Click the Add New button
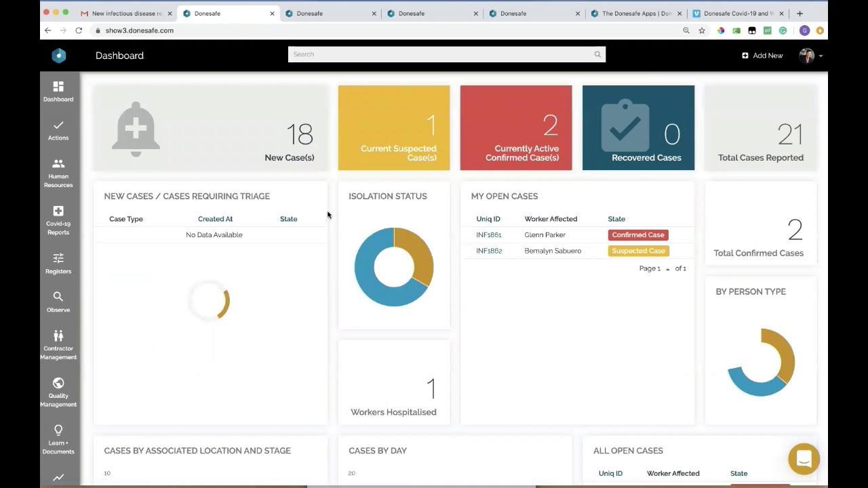 point(762,56)
